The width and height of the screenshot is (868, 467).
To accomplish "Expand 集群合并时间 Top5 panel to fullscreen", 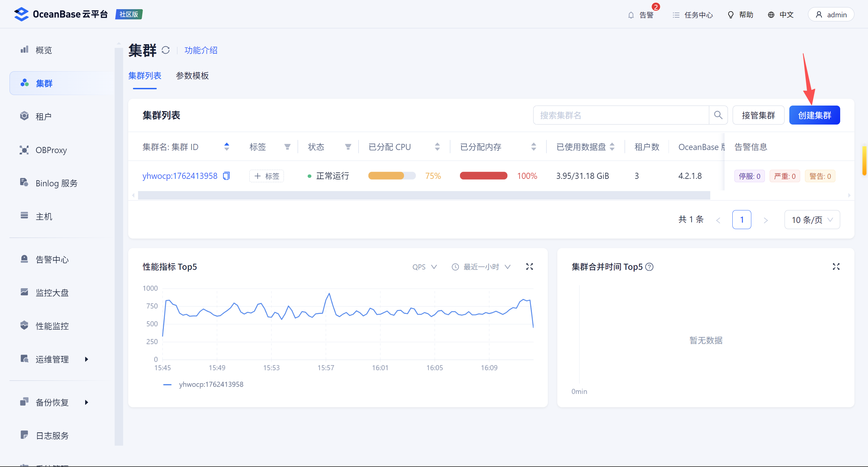I will 836,267.
